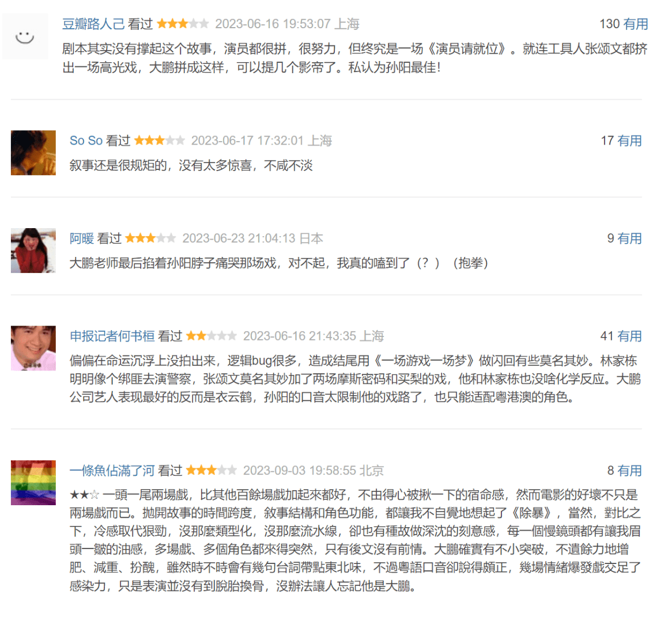Click the two-star rating of 申报记者何书桓
The image size is (672, 621).
pyautogui.click(x=212, y=336)
